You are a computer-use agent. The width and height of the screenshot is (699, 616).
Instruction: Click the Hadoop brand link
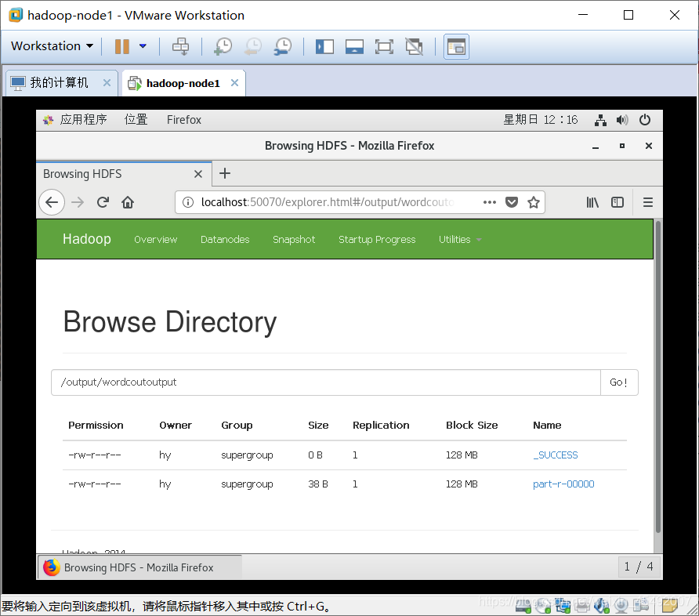pyautogui.click(x=87, y=239)
